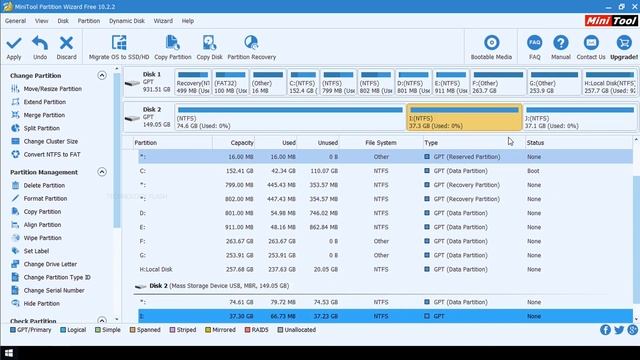Select F:(Other) 263.7 GB block
640x360 pixels.
[x=498, y=82]
